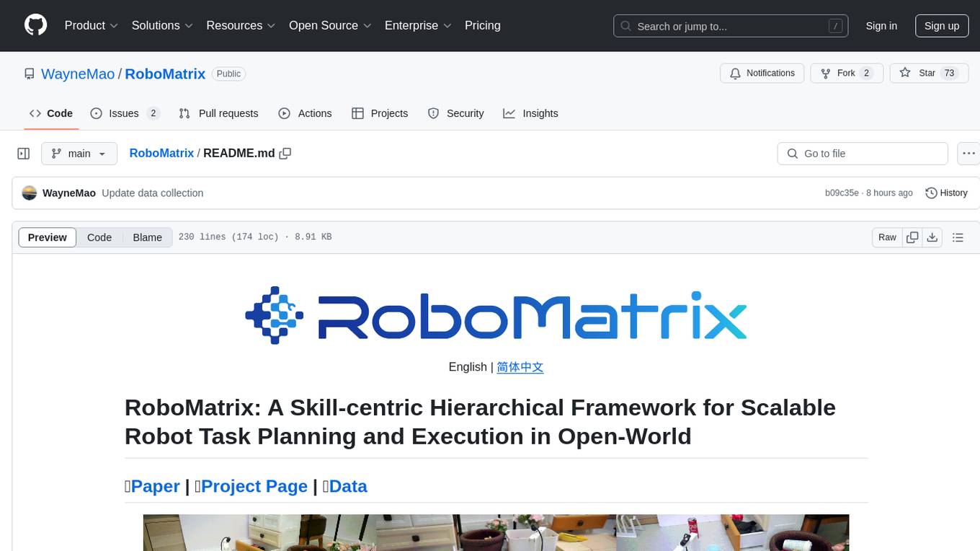
Task: Open commit b09c35e
Action: [842, 193]
